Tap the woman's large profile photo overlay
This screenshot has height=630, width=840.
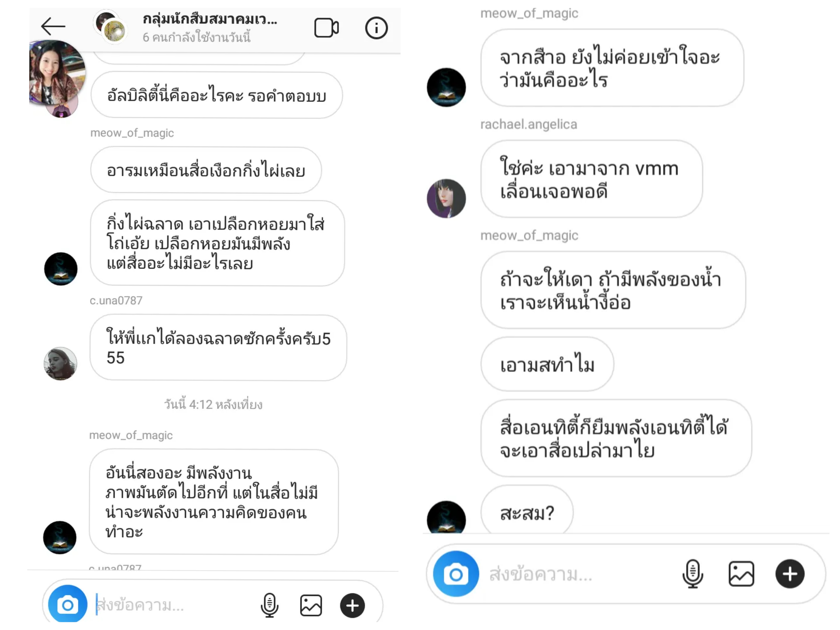(x=57, y=72)
